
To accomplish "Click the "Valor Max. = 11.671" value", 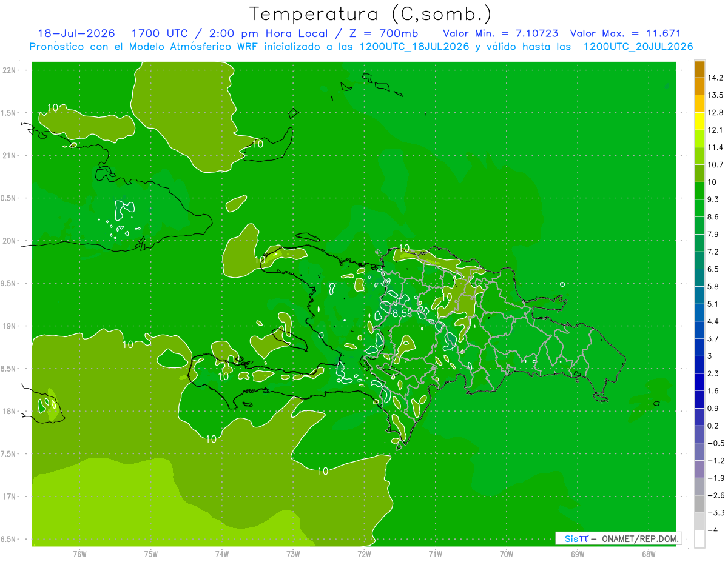I will pos(625,33).
